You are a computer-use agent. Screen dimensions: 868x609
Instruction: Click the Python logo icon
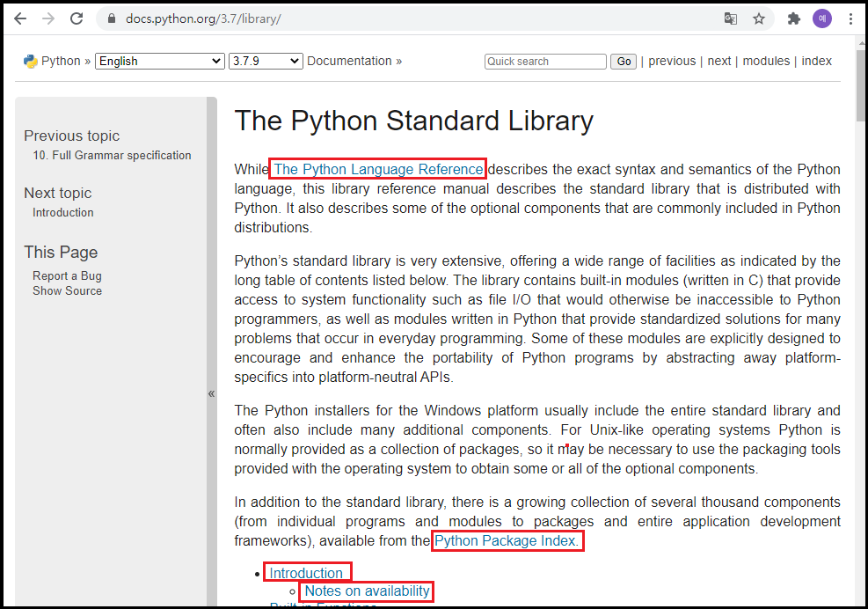coord(31,61)
